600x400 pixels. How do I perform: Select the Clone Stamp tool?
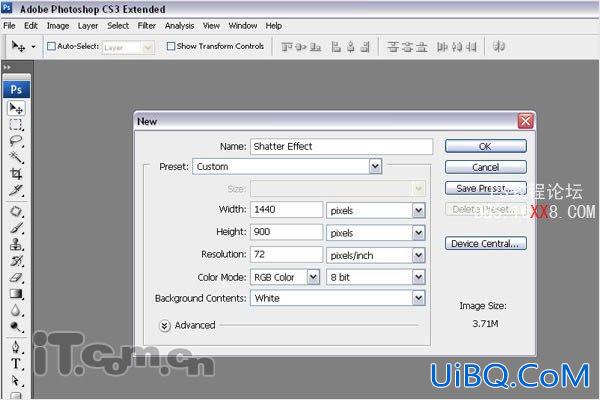pos(16,244)
